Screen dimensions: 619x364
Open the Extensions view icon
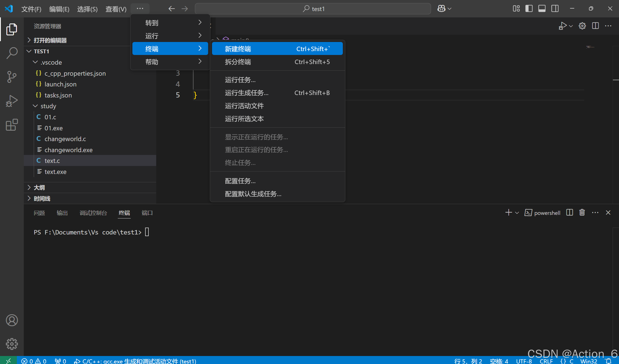click(x=12, y=125)
